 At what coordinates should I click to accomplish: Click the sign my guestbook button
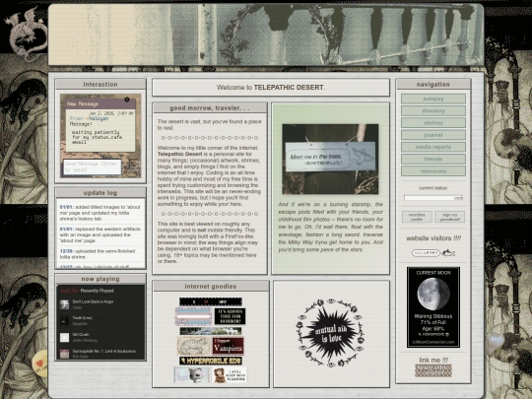click(x=449, y=217)
